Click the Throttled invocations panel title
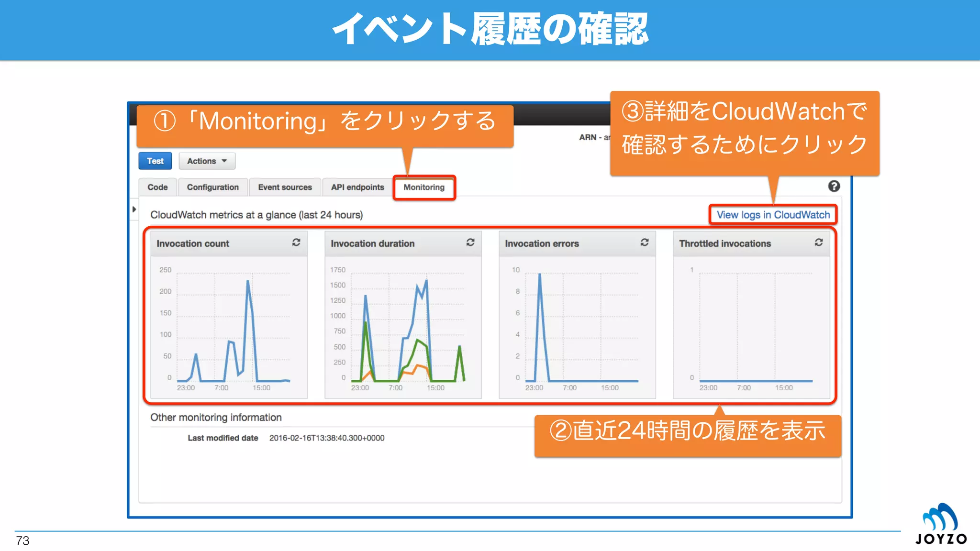The height and width of the screenshot is (551, 980). (x=725, y=243)
